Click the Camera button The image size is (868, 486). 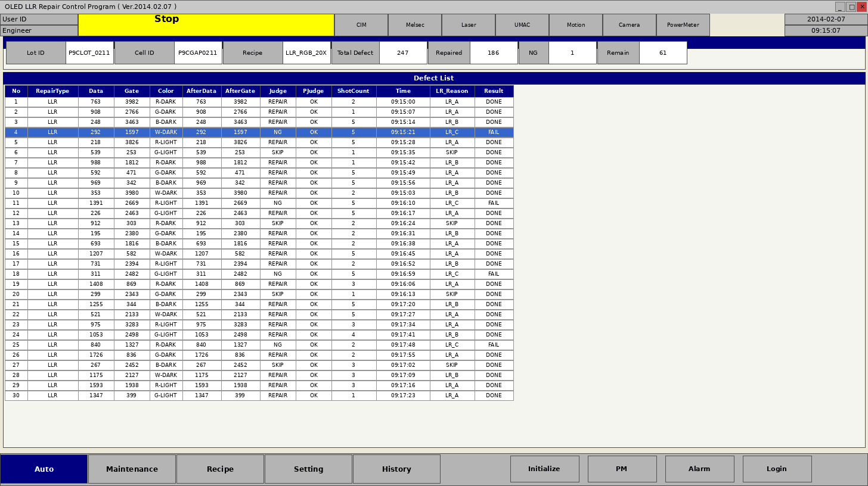click(x=629, y=25)
